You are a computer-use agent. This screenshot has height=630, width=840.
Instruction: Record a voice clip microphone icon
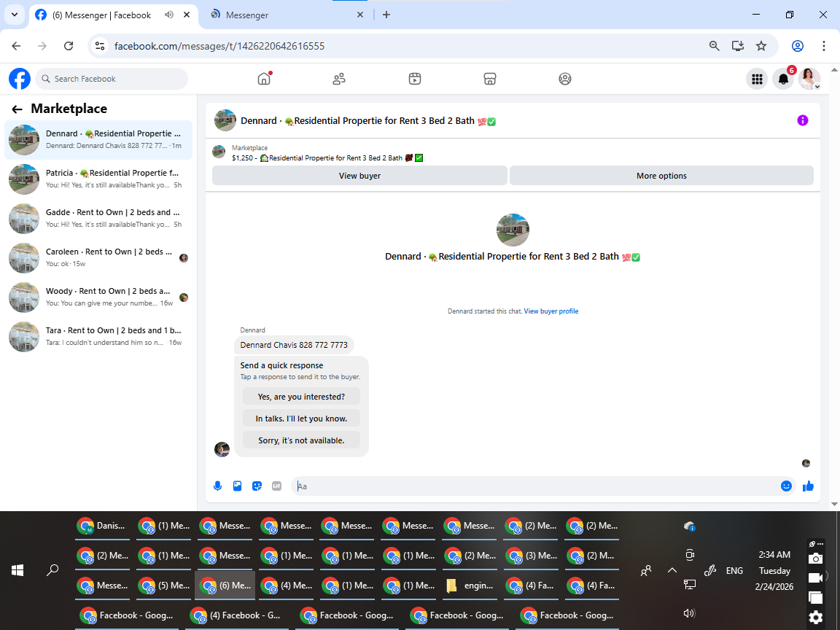pos(217,486)
